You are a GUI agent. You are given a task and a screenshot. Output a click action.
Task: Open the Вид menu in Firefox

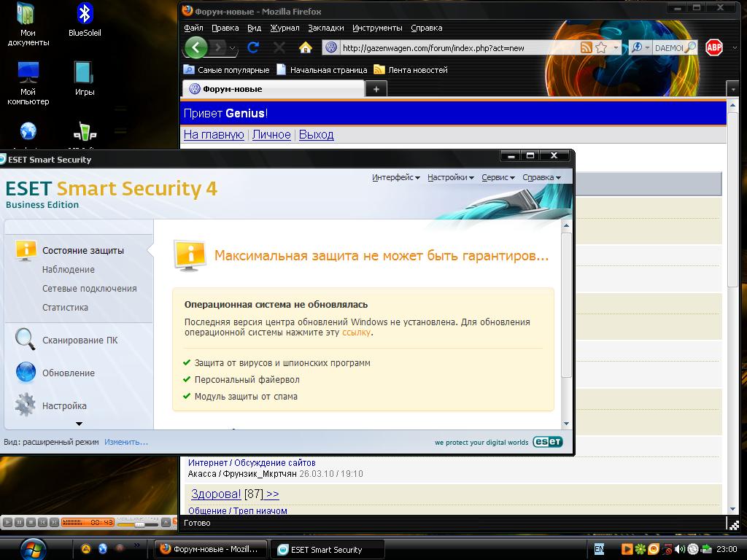(254, 28)
